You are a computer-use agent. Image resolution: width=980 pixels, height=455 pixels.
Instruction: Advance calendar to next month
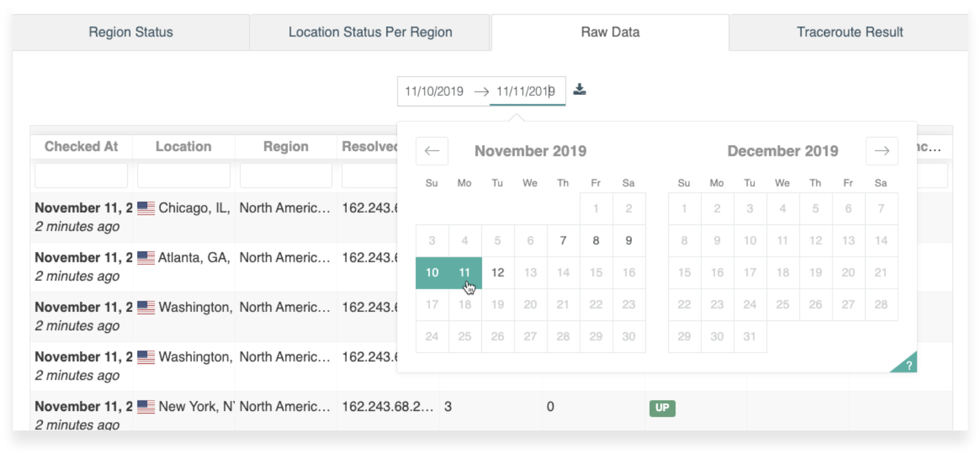882,151
